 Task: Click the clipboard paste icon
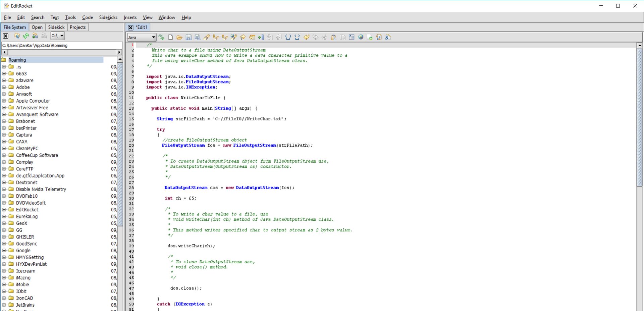(x=333, y=37)
